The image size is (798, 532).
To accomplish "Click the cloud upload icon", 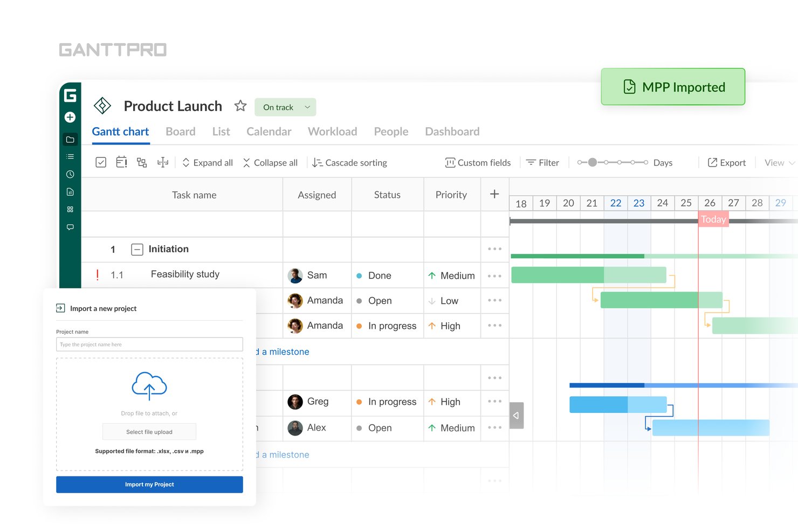I will click(x=149, y=385).
